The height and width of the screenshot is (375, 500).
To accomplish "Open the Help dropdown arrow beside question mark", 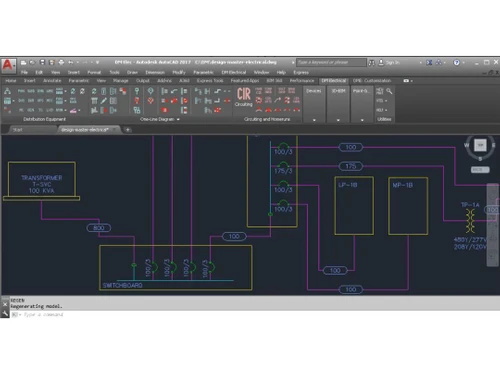I will (x=463, y=63).
